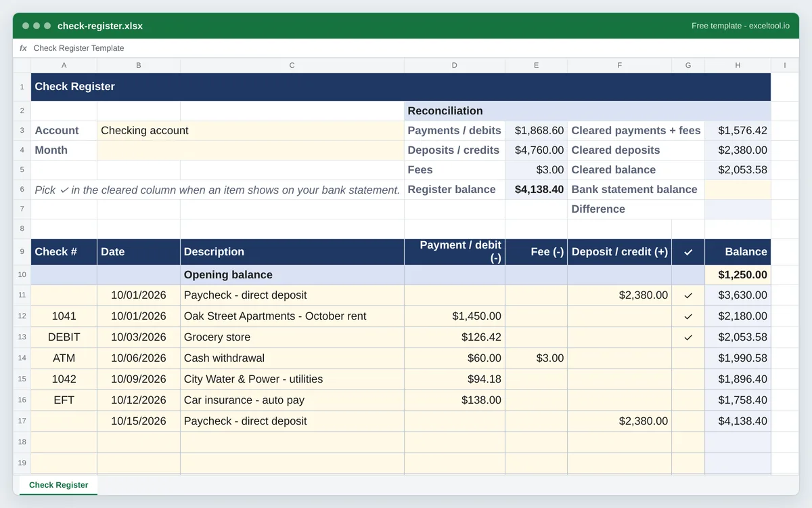Select the $1,896.40 balance cell
The image size is (812, 508).
[x=738, y=379]
